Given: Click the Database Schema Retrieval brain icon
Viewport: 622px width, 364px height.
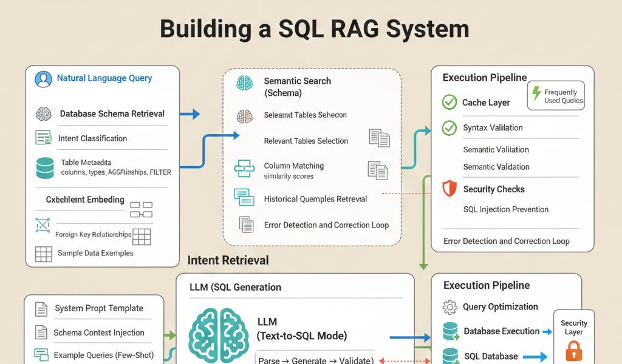Looking at the screenshot, I should pos(43,114).
